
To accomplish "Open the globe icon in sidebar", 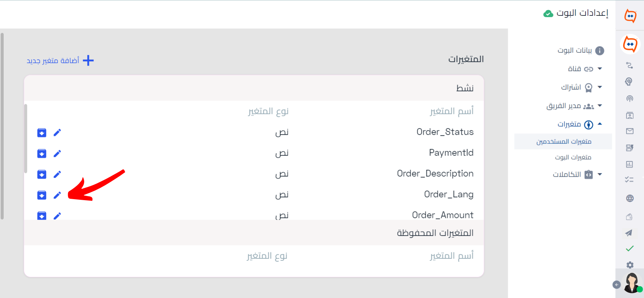I will pyautogui.click(x=630, y=198).
